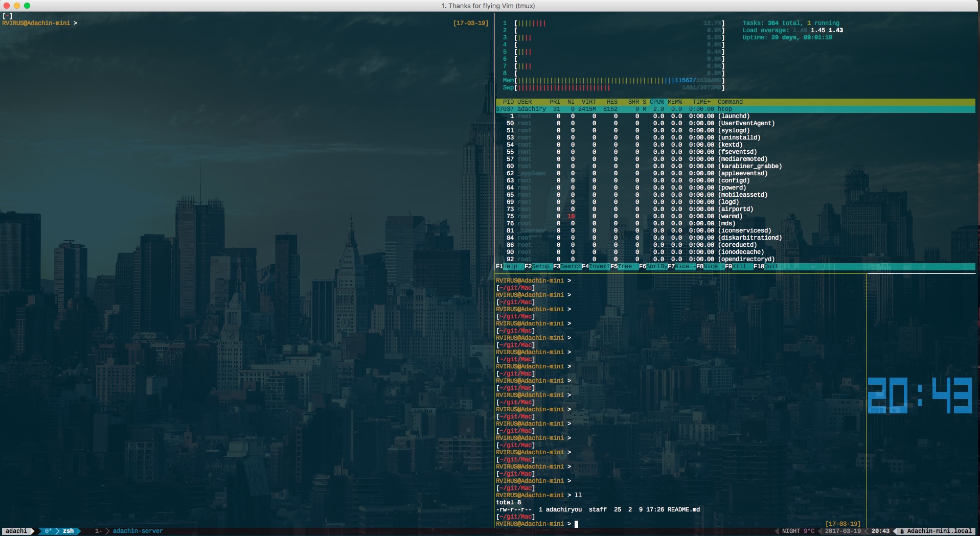Select the zsh tmux window tab
This screenshot has width=980, height=536.
coord(68,531)
